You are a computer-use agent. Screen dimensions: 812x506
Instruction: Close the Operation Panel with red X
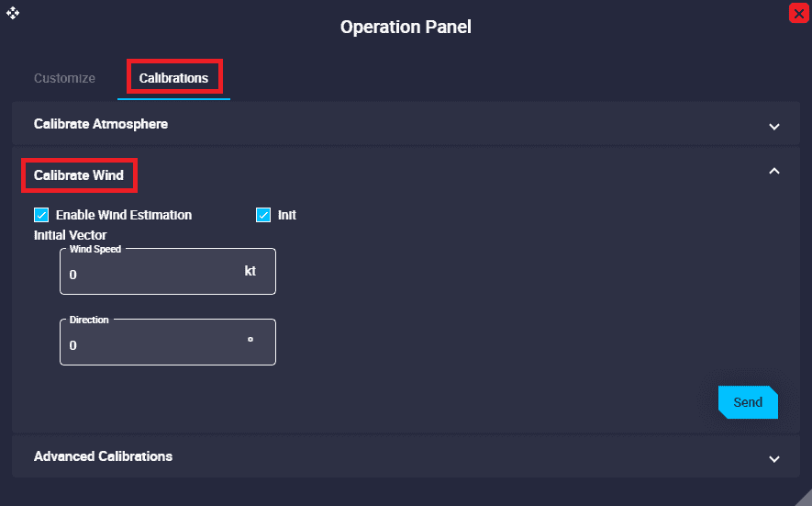click(x=799, y=14)
